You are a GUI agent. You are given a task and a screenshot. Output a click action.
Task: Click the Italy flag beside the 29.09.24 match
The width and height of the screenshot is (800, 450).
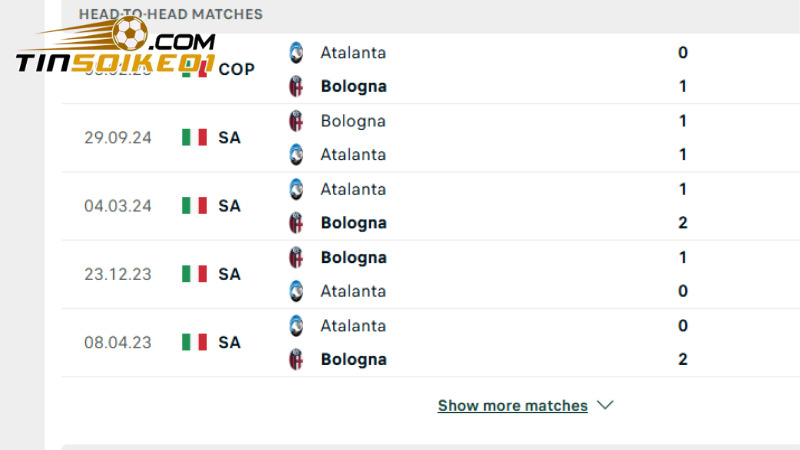tap(194, 138)
